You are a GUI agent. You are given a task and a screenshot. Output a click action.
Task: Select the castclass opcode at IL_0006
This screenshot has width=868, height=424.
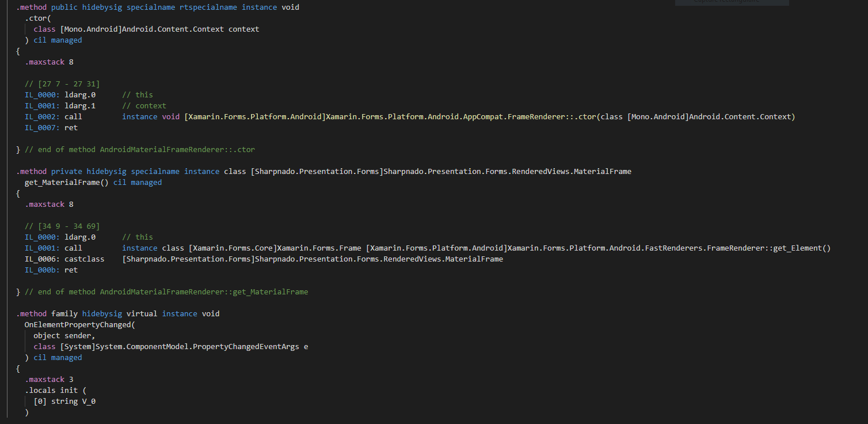click(84, 259)
